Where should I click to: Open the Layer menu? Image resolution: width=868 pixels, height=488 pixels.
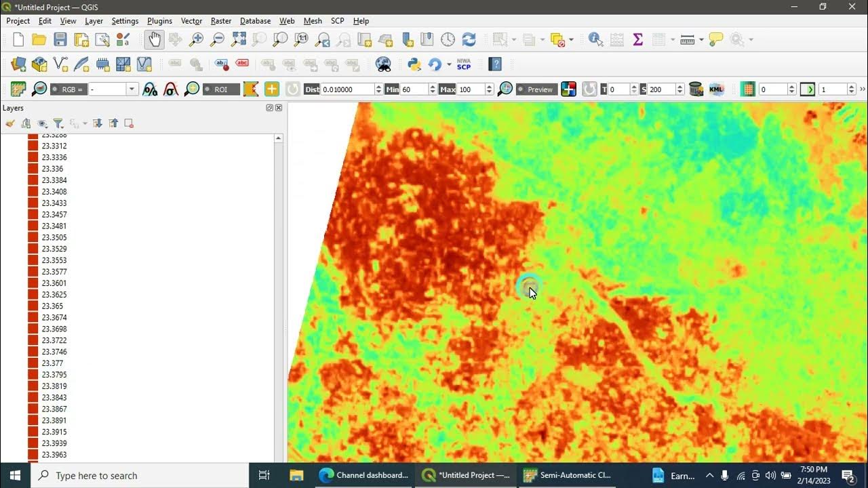[94, 21]
